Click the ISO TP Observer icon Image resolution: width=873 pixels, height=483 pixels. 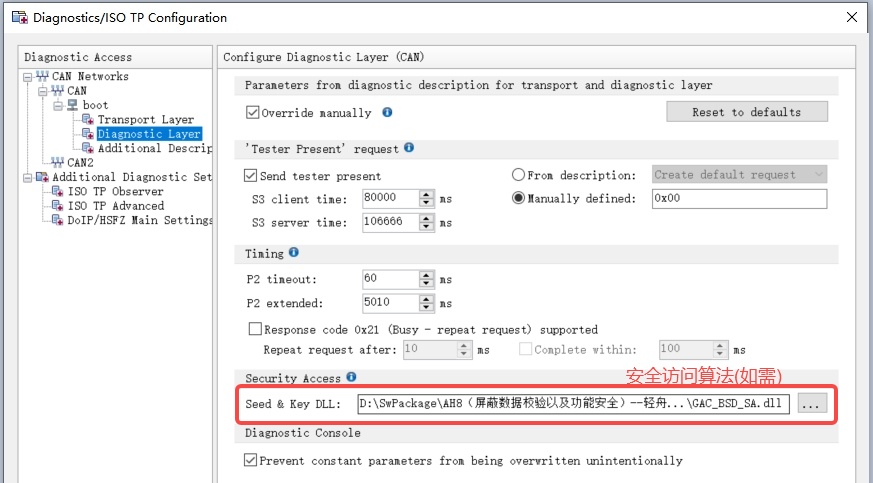(57, 191)
